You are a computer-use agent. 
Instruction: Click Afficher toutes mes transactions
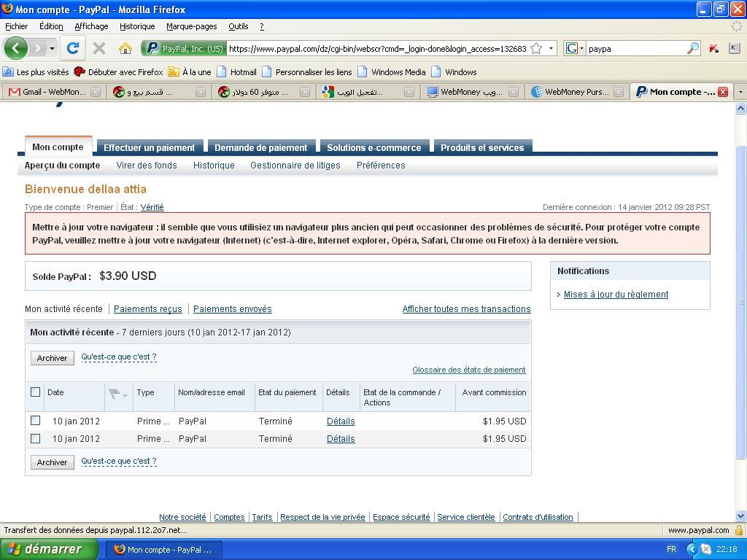click(x=466, y=309)
